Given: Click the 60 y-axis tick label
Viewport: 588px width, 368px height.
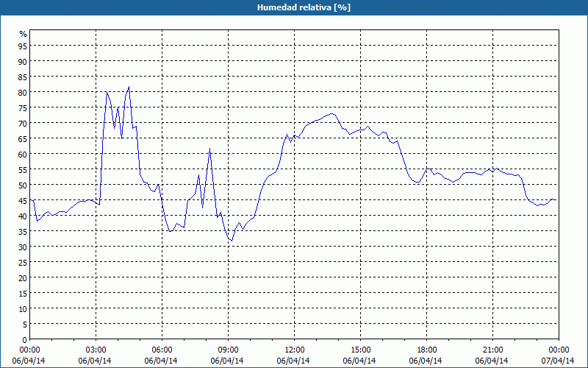Looking at the screenshot, I should [23, 155].
